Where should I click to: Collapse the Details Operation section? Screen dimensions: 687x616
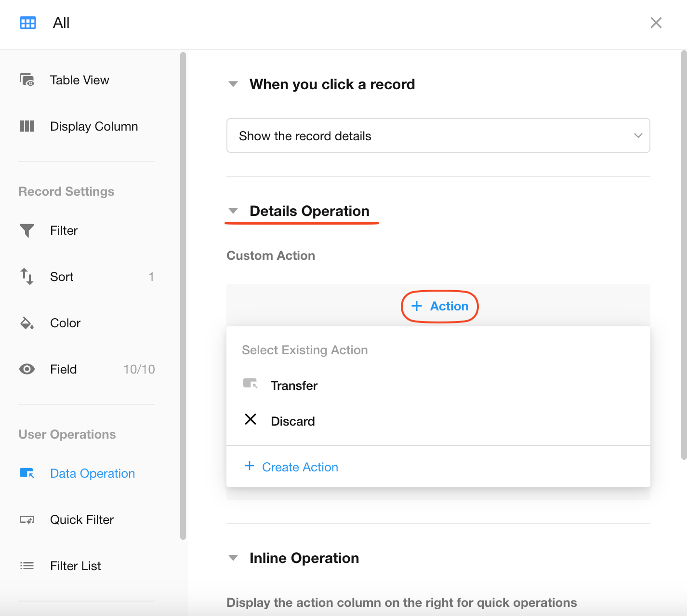[x=233, y=211]
